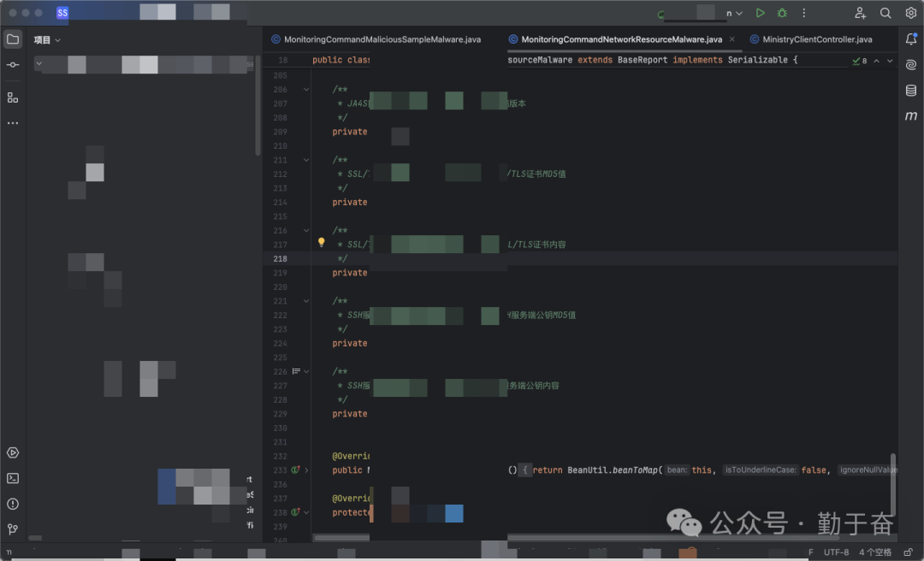Image resolution: width=924 pixels, height=561 pixels.
Task: Expand the folded method at line 233
Action: point(306,470)
